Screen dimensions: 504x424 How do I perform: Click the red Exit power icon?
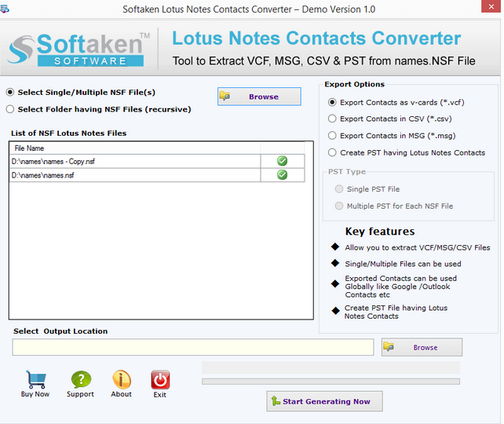click(x=160, y=380)
